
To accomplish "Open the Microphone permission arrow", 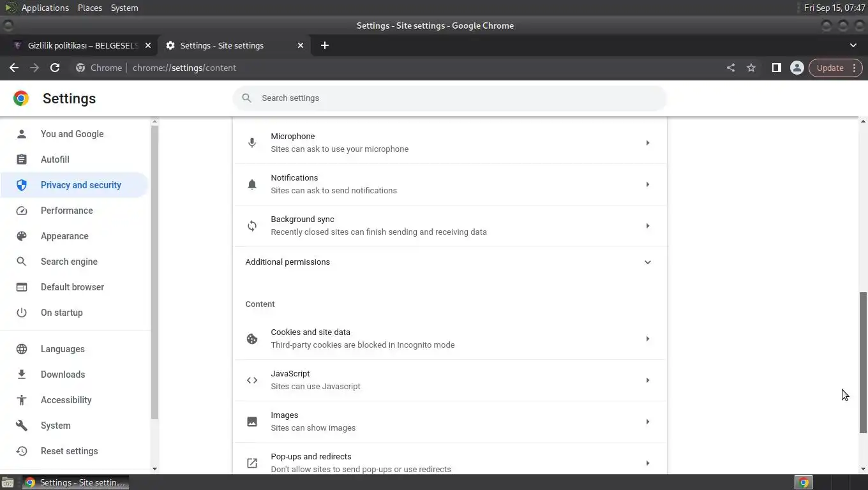I will (x=647, y=143).
